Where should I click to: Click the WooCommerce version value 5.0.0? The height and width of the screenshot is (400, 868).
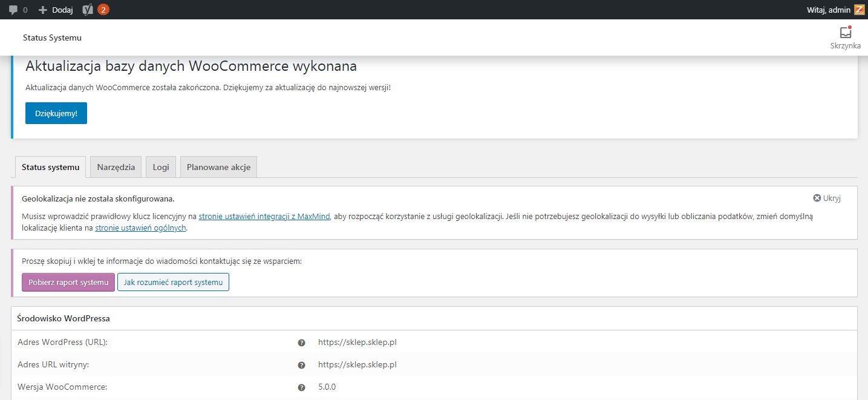click(327, 387)
